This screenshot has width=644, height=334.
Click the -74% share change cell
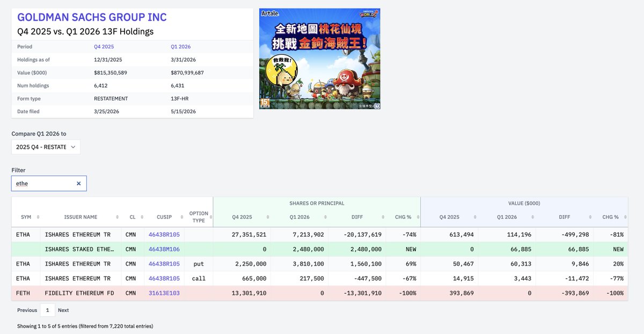click(403, 235)
